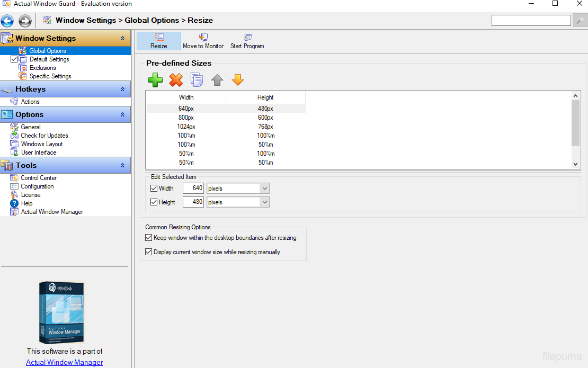Open the Width units dropdown
This screenshot has width=588, height=368.
(265, 189)
